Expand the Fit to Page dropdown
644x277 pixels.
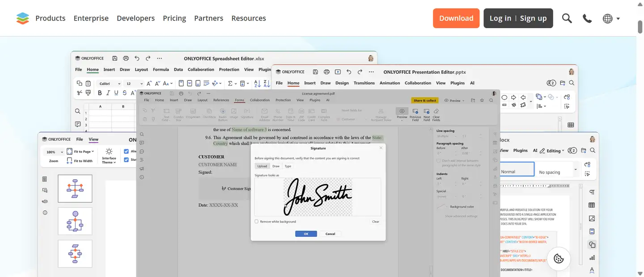pos(80,151)
